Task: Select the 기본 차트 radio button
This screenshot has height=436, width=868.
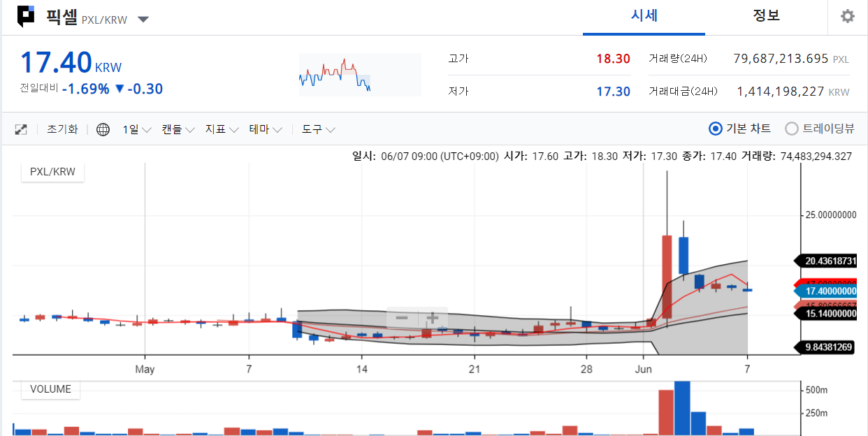Action: pyautogui.click(x=715, y=129)
